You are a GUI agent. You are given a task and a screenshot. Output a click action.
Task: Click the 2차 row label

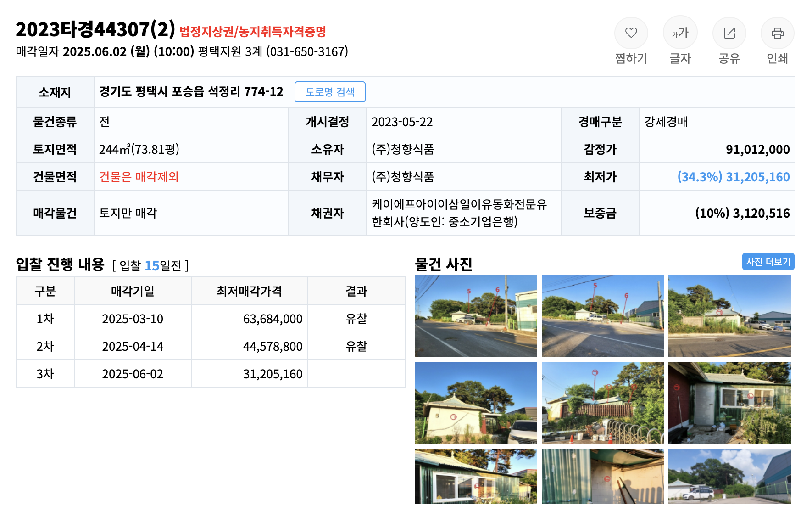tap(45, 346)
